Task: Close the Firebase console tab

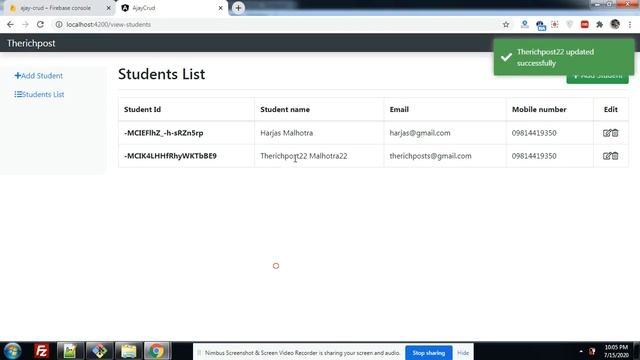Action: 109,8
